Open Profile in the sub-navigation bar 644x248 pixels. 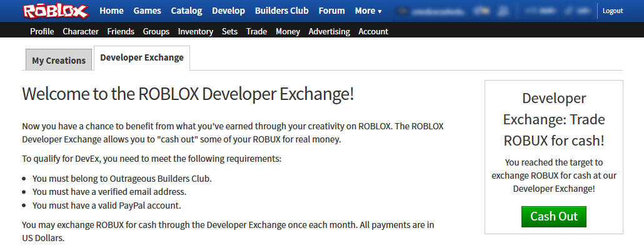[42, 32]
